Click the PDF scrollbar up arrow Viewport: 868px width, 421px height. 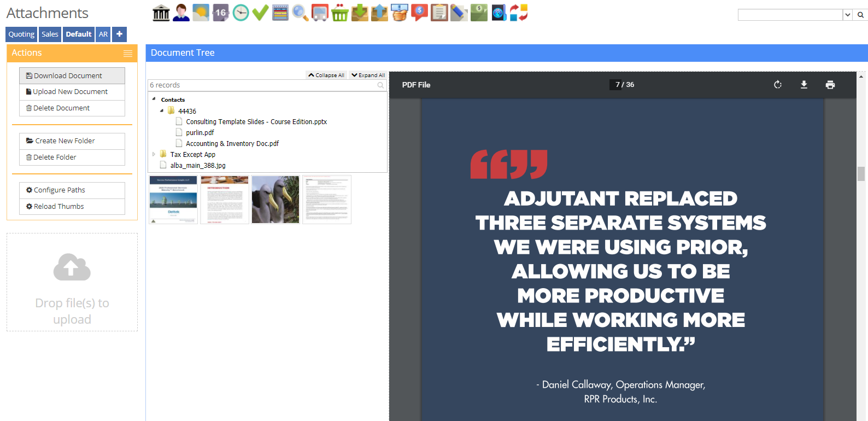pos(861,77)
